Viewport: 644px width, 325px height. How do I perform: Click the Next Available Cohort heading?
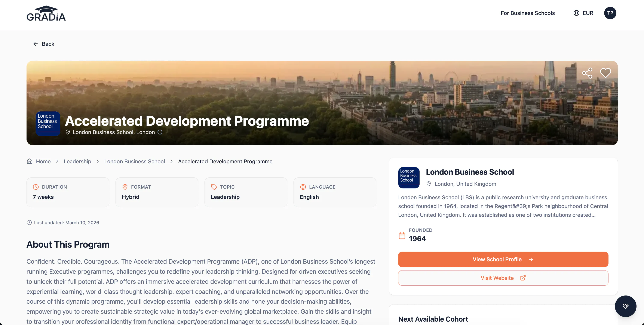[x=433, y=319]
